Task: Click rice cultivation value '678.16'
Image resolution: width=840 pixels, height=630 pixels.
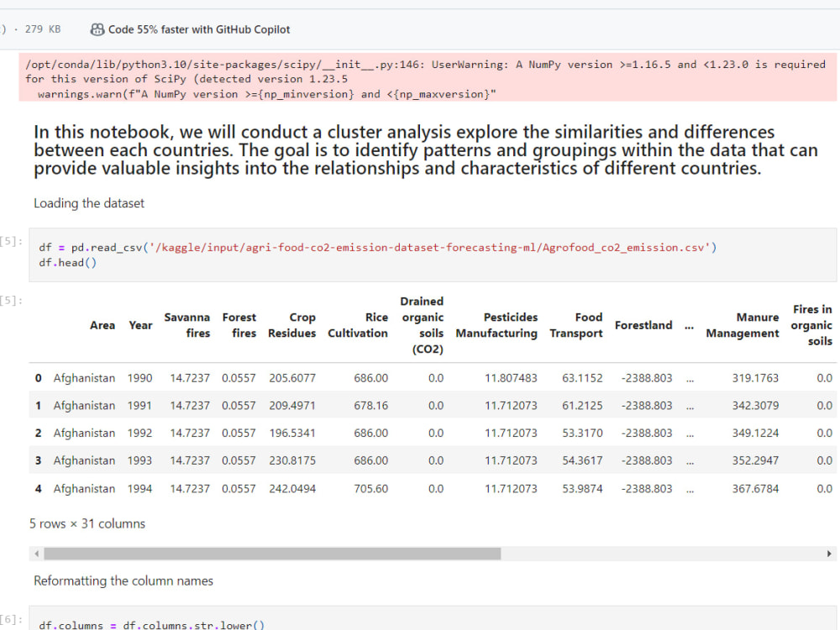Action: tap(370, 406)
